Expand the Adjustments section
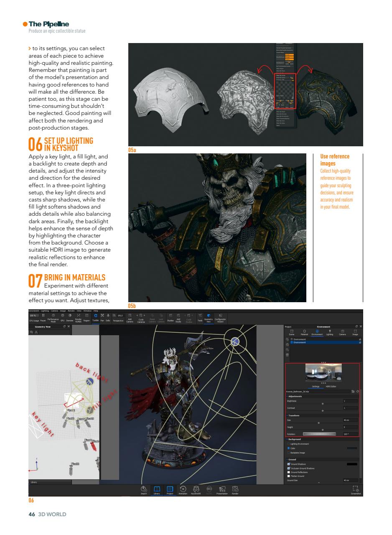The width and height of the screenshot is (392, 535). [288, 396]
